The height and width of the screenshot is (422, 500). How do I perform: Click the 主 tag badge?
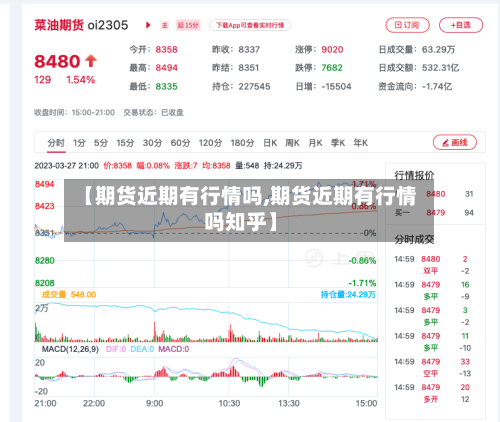click(165, 25)
